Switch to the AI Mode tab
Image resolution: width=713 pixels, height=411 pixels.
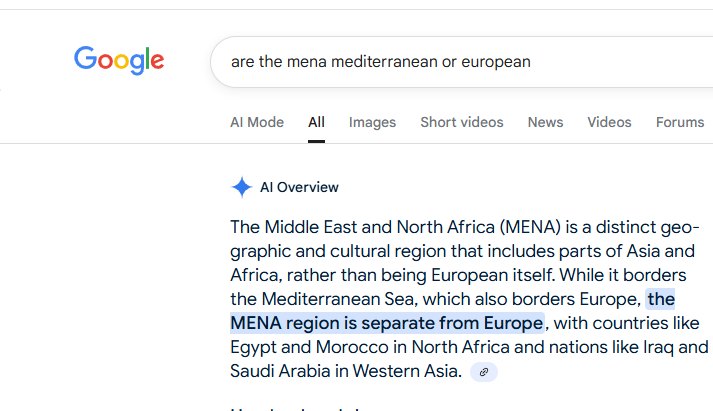coord(257,122)
